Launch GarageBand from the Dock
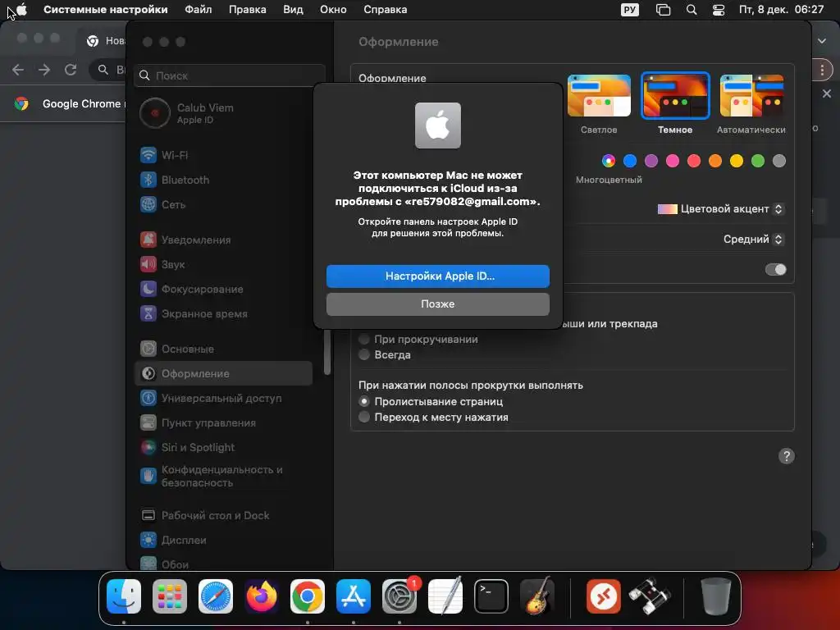The image size is (840, 630). pyautogui.click(x=537, y=596)
